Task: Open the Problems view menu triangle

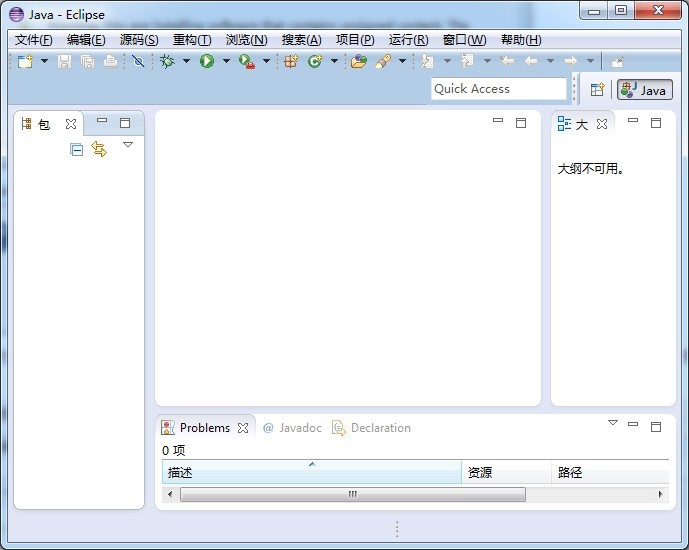Action: (613, 423)
